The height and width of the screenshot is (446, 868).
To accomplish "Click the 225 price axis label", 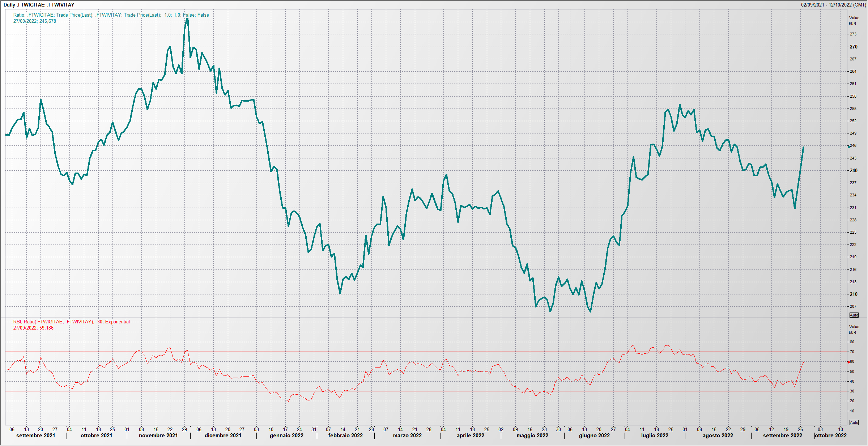I will pos(853,232).
